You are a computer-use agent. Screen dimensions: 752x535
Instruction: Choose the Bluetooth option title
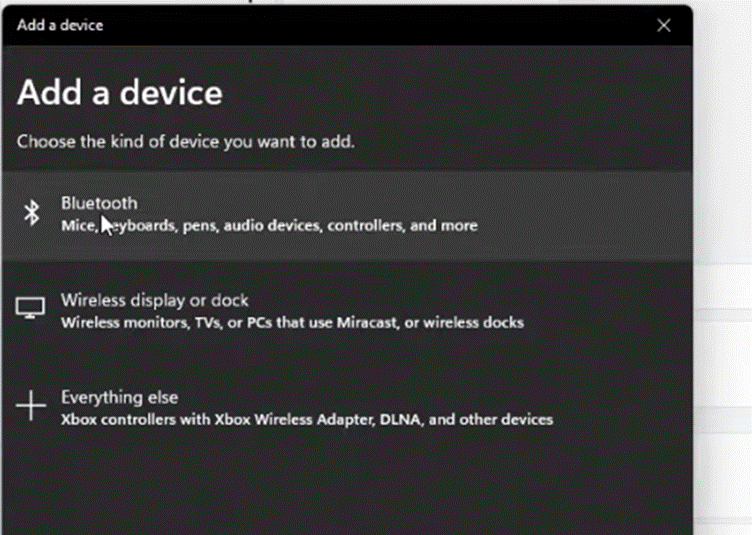[99, 203]
